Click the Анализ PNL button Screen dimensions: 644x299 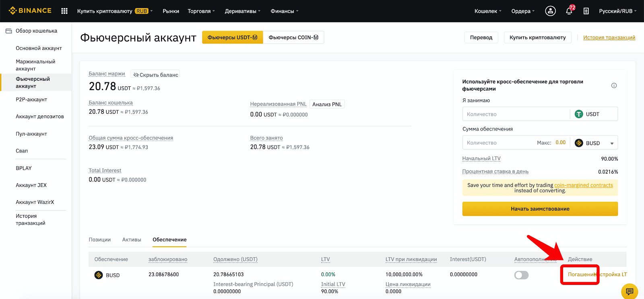(x=327, y=104)
